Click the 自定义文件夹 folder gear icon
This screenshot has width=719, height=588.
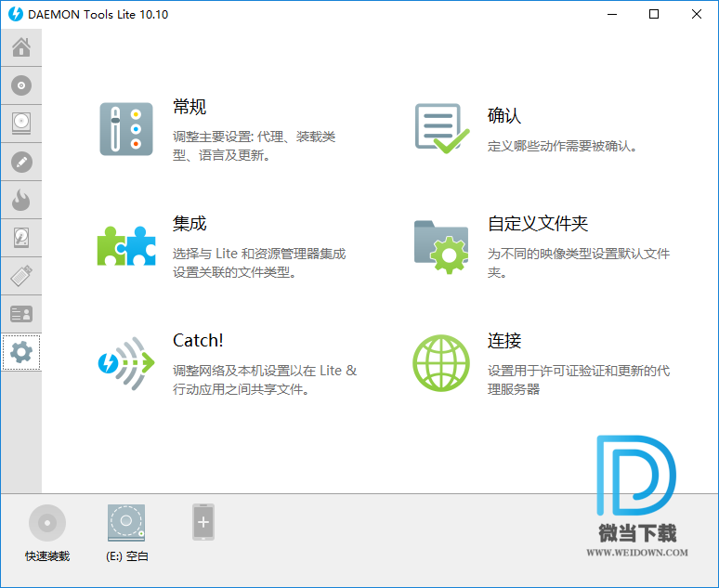pos(441,247)
